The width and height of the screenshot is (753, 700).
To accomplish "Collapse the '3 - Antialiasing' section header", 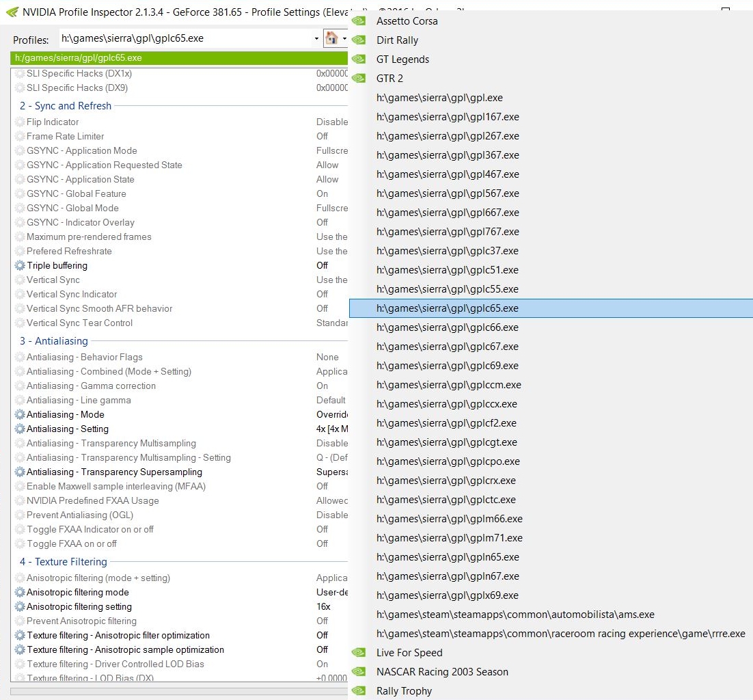I will pos(54,341).
